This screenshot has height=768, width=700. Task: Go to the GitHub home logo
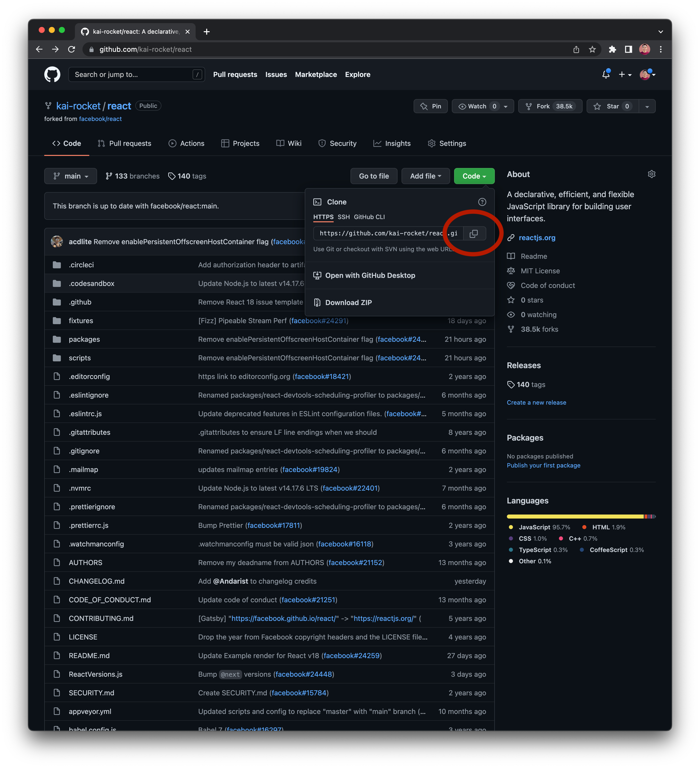click(x=52, y=74)
